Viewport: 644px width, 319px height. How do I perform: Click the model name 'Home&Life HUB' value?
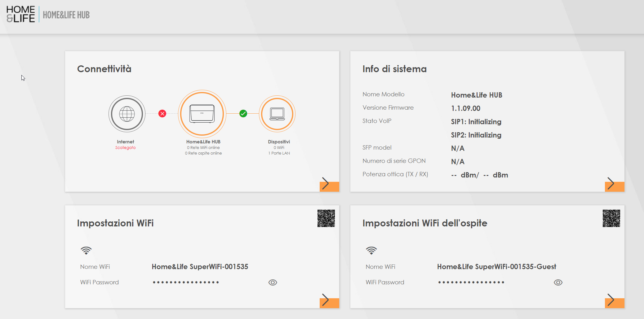pos(477,95)
